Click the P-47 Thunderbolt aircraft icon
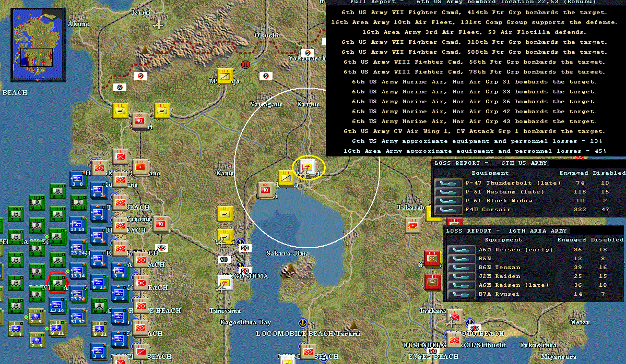 (448, 183)
